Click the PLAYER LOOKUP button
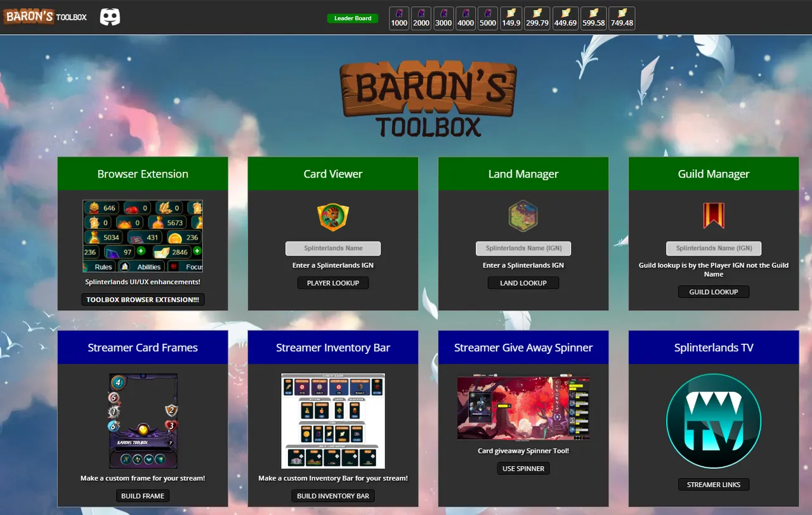 (x=333, y=283)
